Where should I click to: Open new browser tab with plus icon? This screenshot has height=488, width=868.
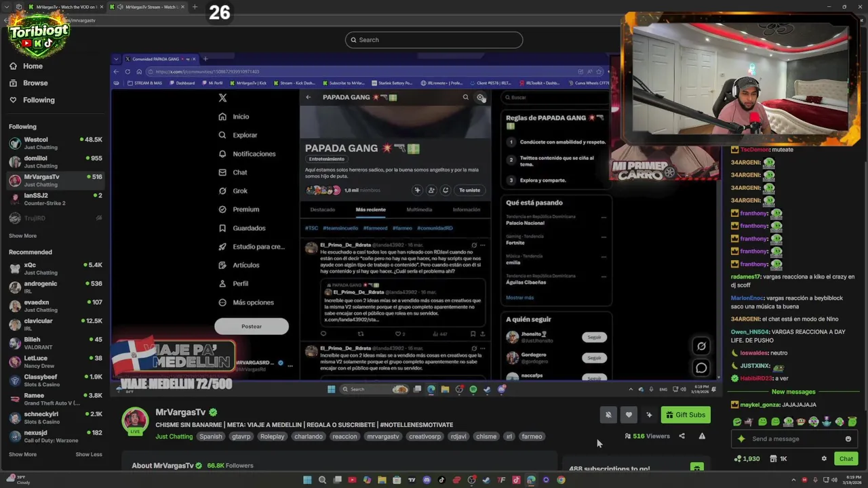(x=195, y=7)
